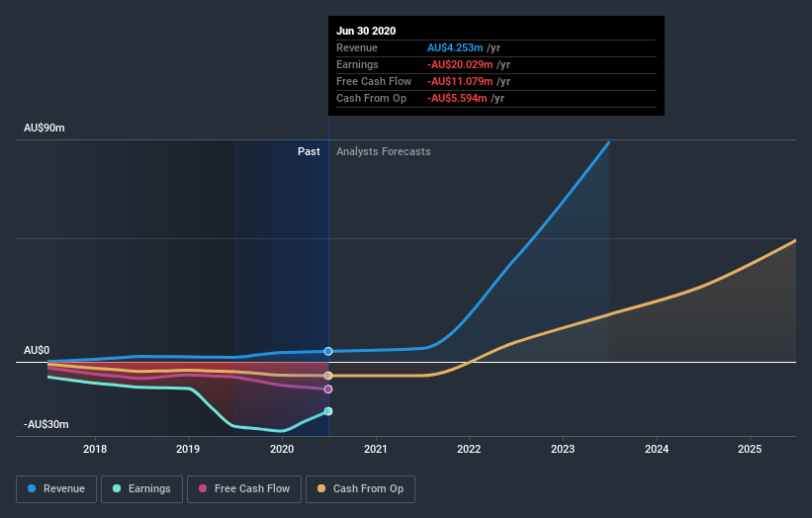Click the 2021 x-axis label
This screenshot has width=812, height=518.
click(376, 449)
